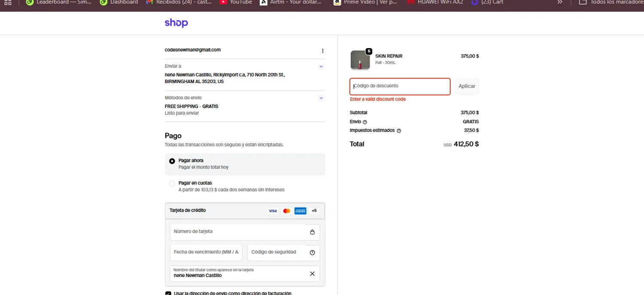This screenshot has height=295, width=644.
Task: Click the Enter a valid discount code error
Action: click(x=378, y=99)
